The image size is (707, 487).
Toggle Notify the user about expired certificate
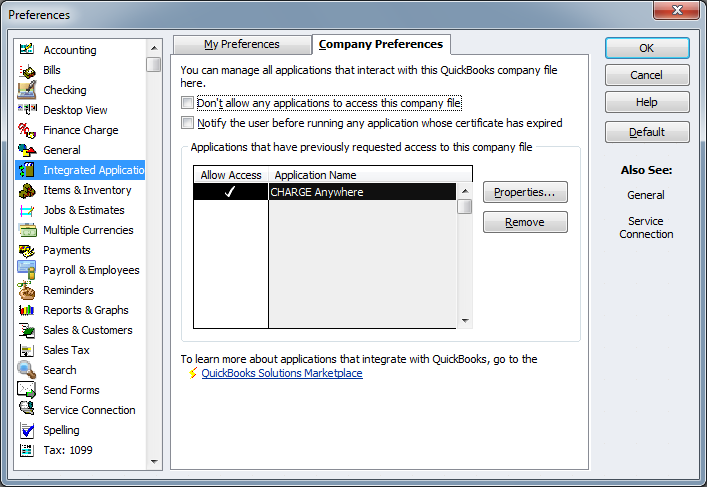pos(187,123)
